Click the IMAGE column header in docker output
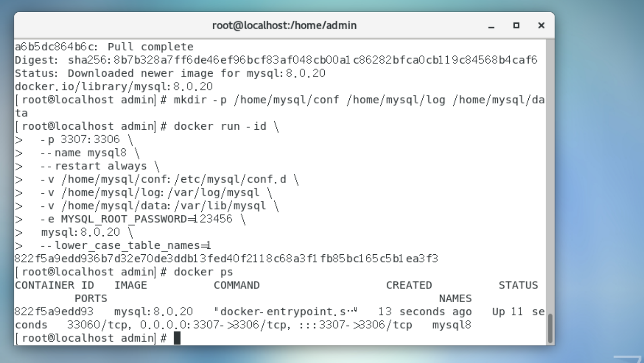Viewport: 644px width, 363px height. click(x=131, y=285)
